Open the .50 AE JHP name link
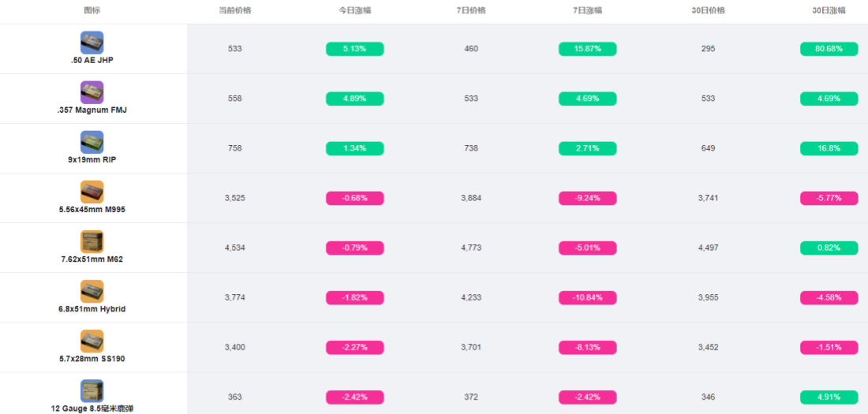The width and height of the screenshot is (868, 414). coord(92,61)
